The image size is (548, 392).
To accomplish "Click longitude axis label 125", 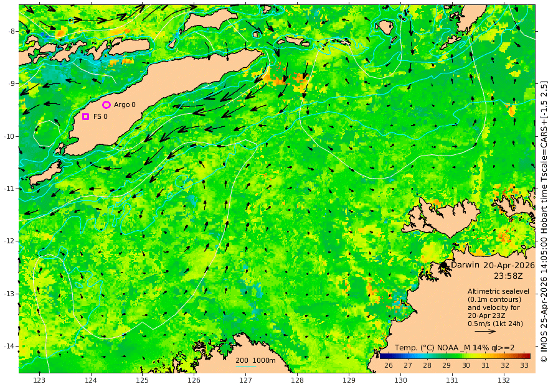I will point(142,380).
